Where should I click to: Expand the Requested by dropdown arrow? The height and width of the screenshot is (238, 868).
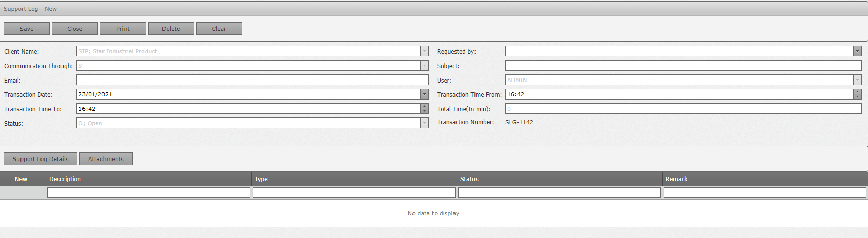click(x=857, y=51)
